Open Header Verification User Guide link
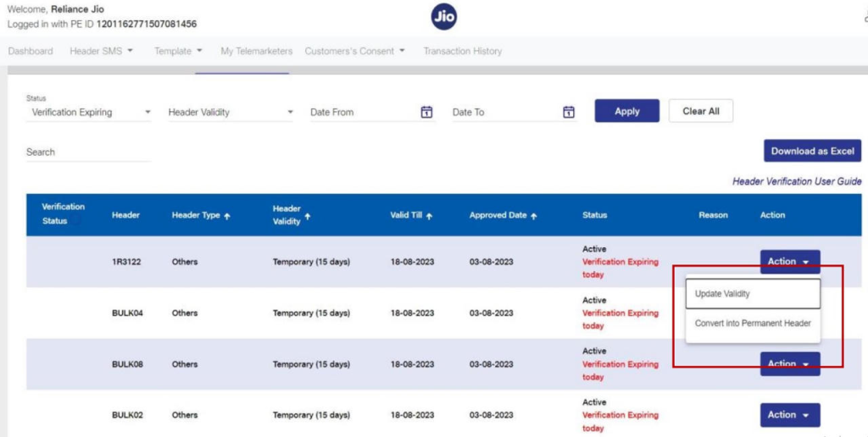Screen dimensions: 868x437 [797, 181]
